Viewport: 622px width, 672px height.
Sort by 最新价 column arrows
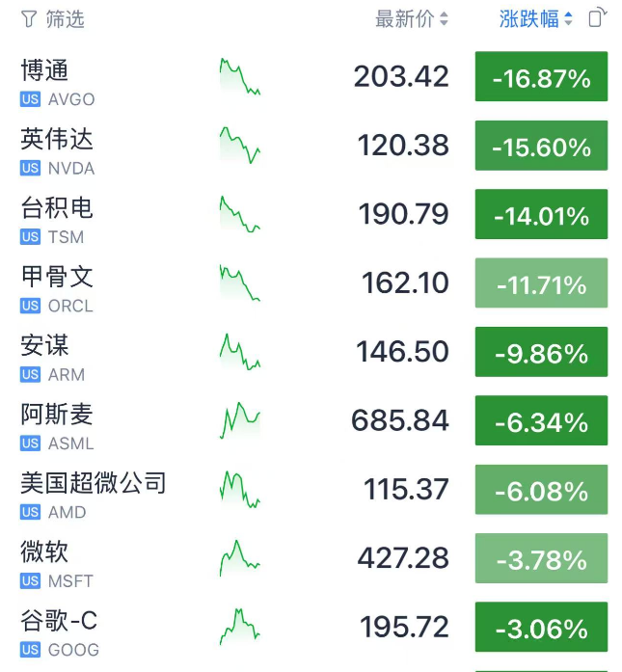[444, 18]
